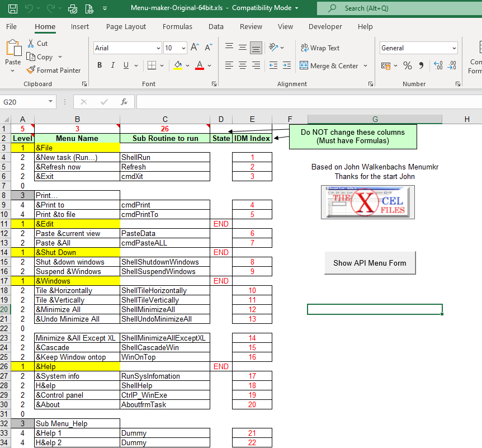Click Increase Indent icon
Screen dimensions: 482x448
point(287,65)
